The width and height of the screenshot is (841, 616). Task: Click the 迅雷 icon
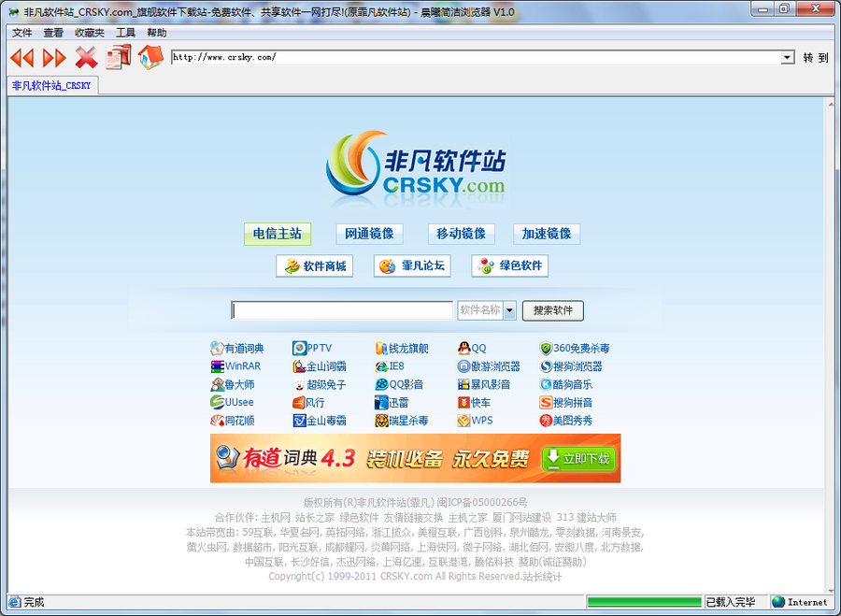381,403
